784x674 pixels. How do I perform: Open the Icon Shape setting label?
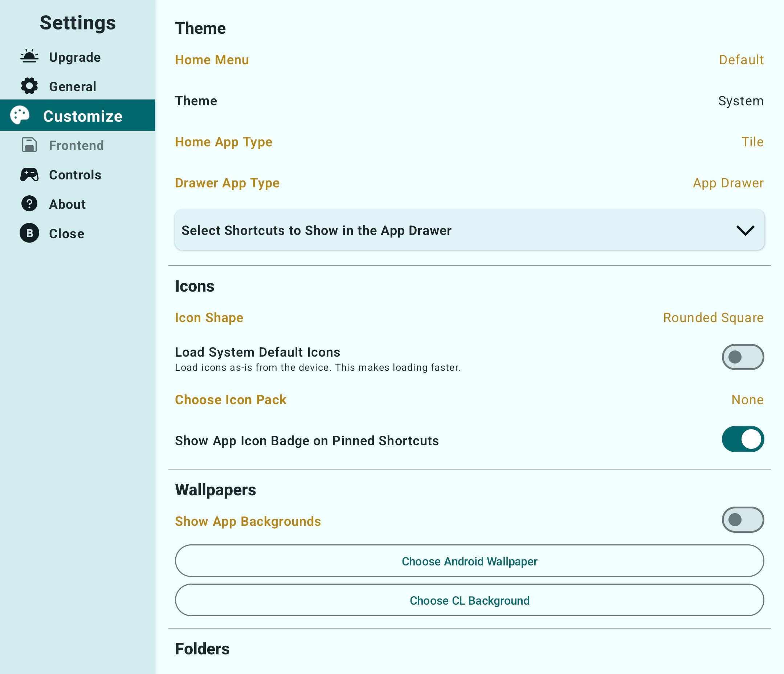click(x=209, y=318)
